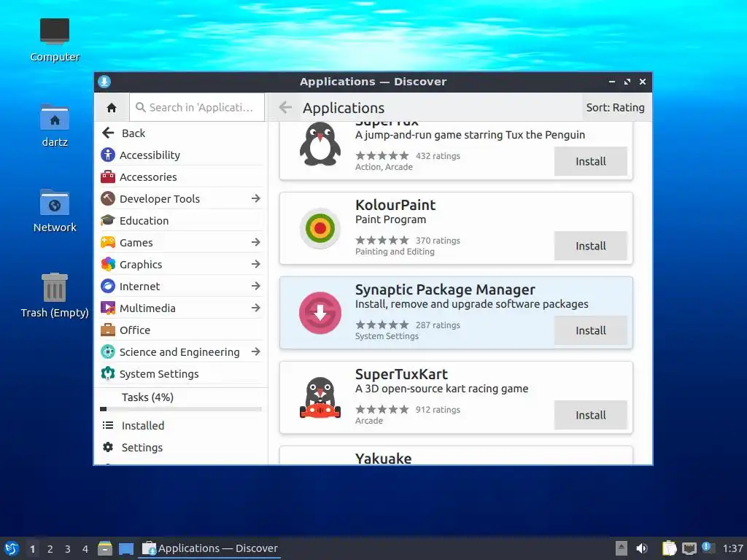The image size is (747, 560).
Task: Click the system tray up arrow
Action: point(622,548)
